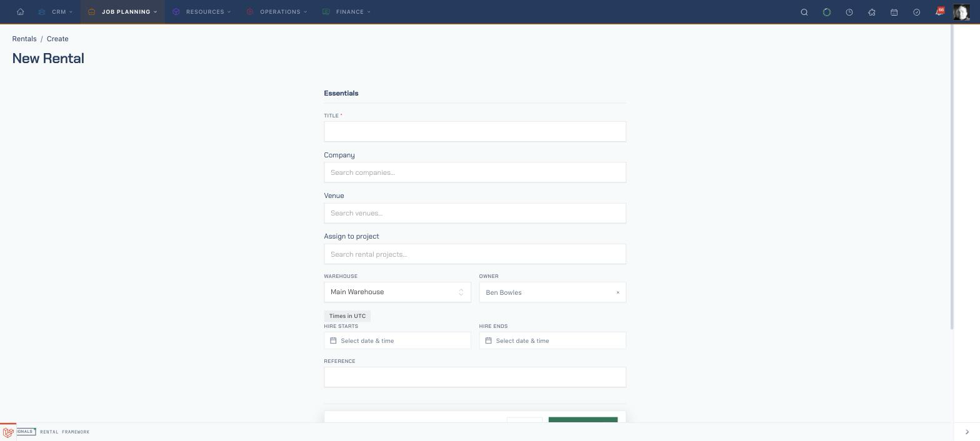Click the Finance icon in navbar
This screenshot has height=441, width=980.
326,12
